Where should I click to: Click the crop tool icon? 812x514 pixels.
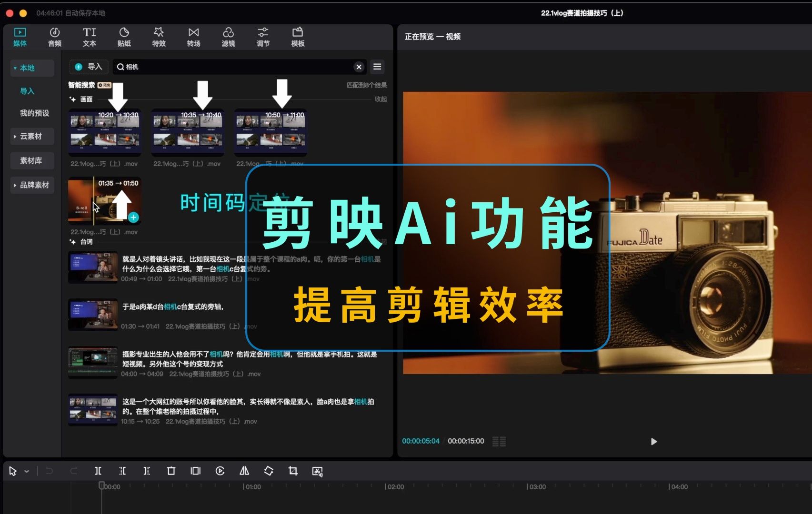tap(293, 471)
